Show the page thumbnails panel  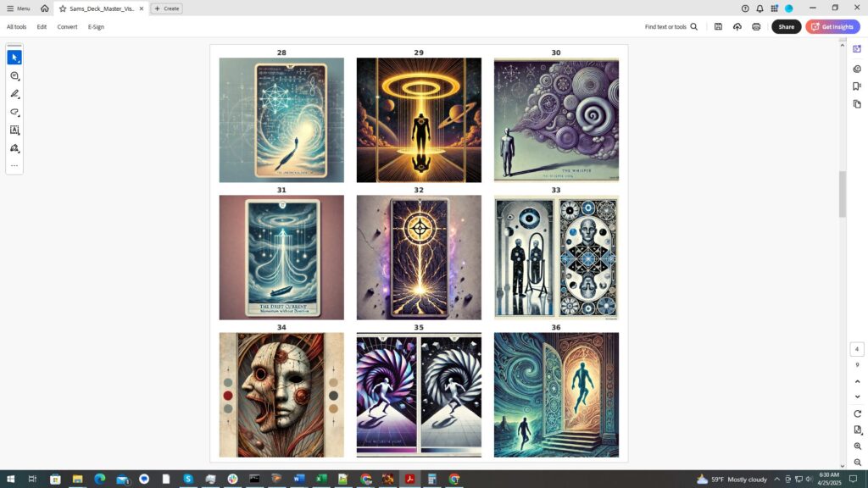(x=857, y=104)
